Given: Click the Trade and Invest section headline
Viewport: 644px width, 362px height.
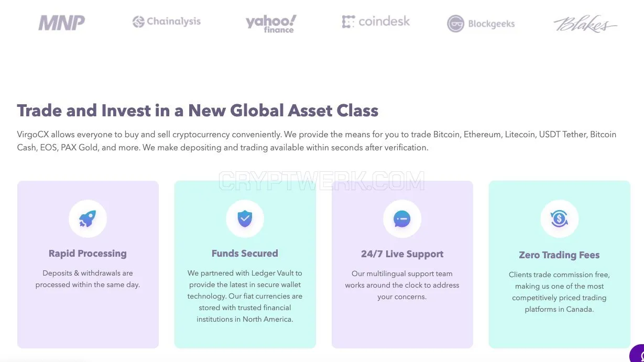Looking at the screenshot, I should [x=198, y=111].
